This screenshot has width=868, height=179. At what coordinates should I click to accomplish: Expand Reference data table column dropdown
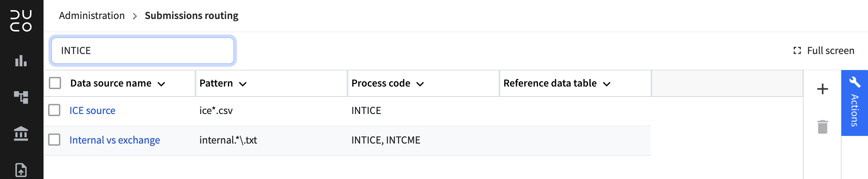tap(607, 84)
